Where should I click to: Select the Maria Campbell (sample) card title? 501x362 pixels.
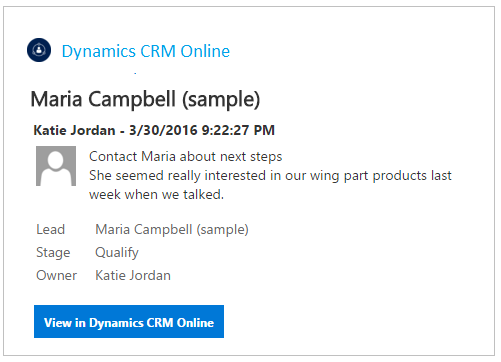click(x=145, y=99)
